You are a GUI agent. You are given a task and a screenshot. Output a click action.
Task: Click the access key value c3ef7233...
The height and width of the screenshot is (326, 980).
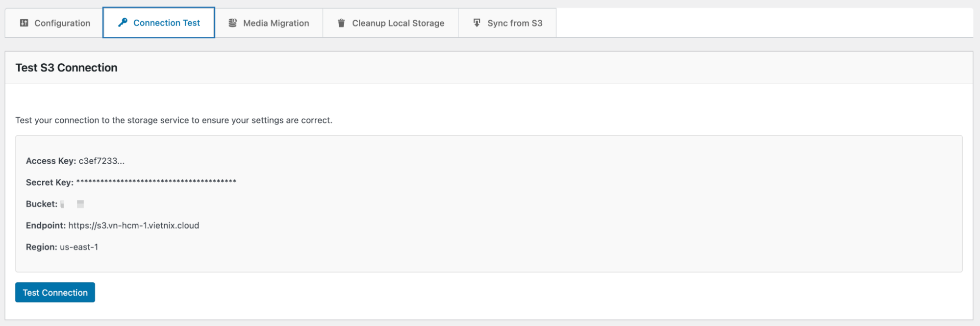[x=101, y=161]
